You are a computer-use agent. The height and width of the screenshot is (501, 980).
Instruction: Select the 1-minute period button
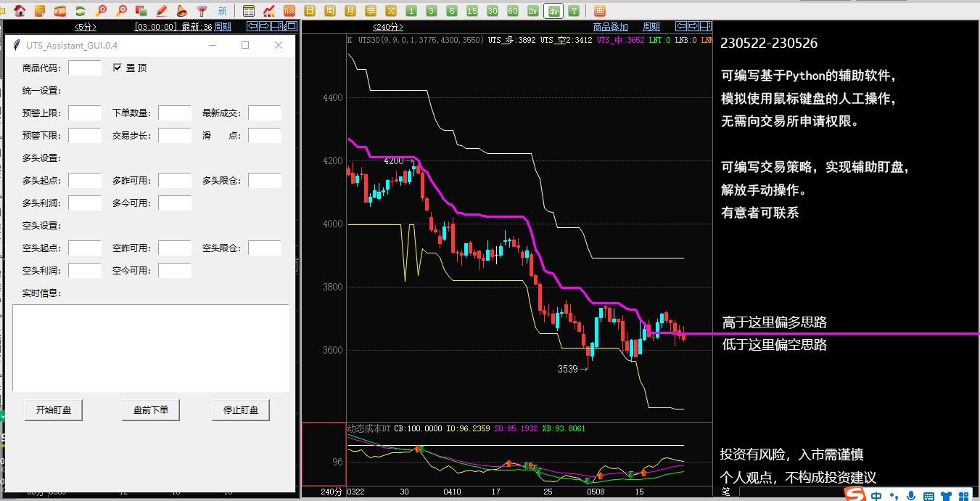click(411, 10)
